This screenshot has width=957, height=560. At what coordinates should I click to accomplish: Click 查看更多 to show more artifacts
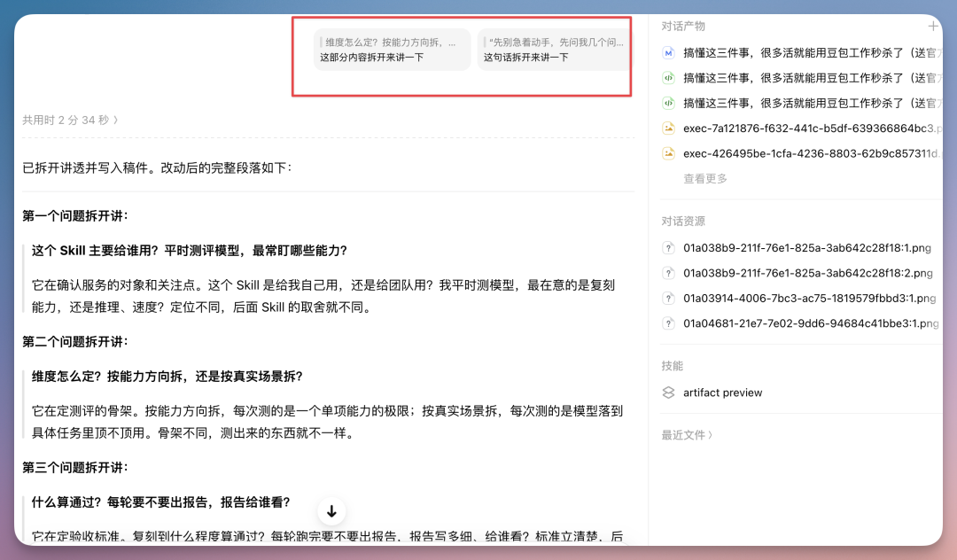tap(705, 179)
